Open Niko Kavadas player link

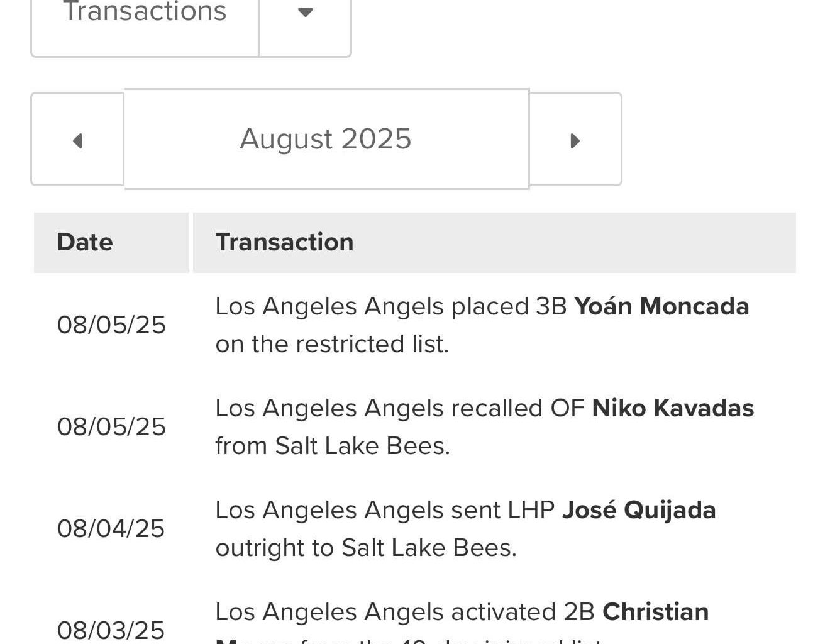click(673, 408)
